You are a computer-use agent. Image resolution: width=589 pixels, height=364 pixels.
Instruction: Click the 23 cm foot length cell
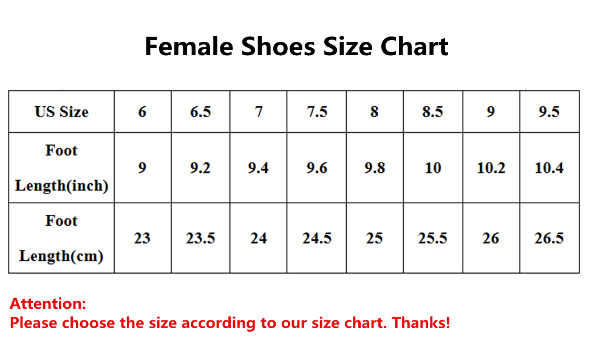pyautogui.click(x=143, y=238)
